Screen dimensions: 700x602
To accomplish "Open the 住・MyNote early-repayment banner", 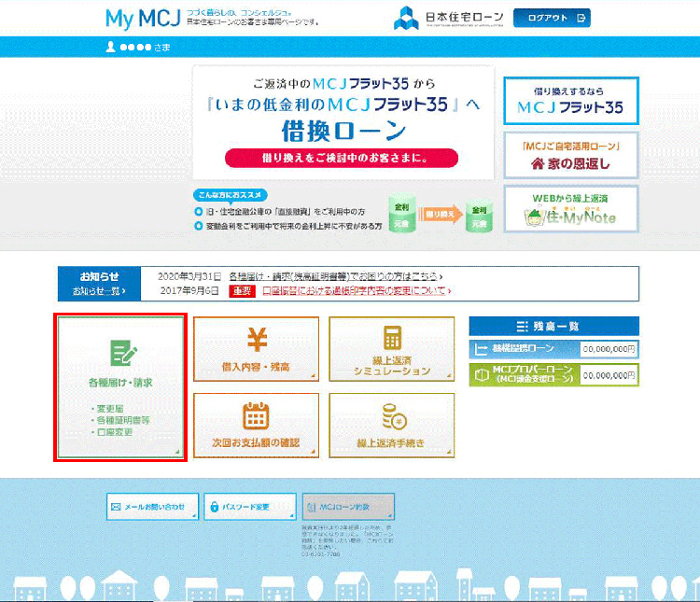I will 571,209.
